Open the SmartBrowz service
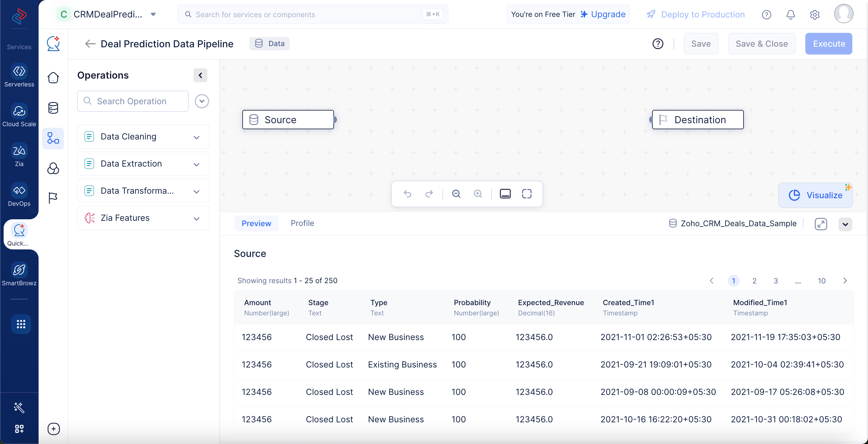The image size is (868, 444). [x=19, y=274]
